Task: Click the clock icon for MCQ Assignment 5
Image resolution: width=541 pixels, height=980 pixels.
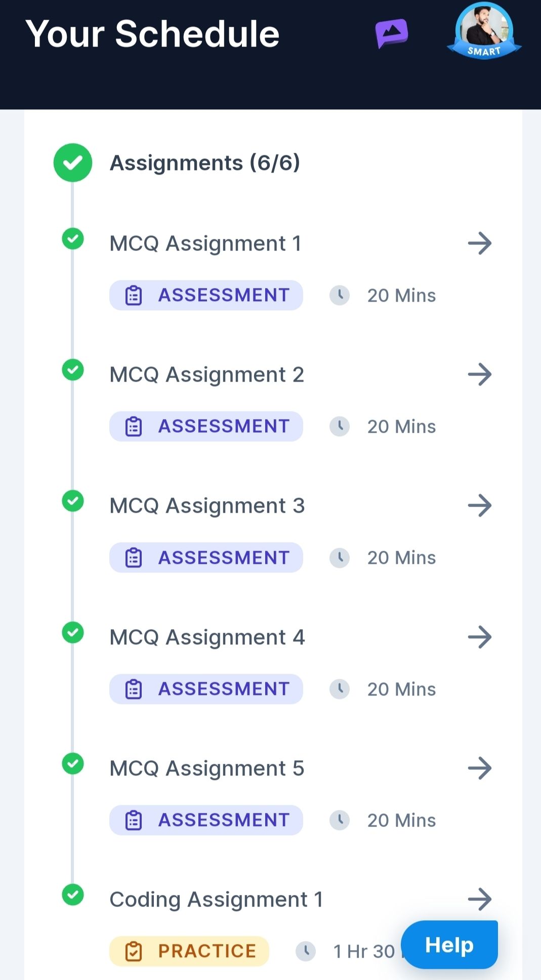Action: 340,820
